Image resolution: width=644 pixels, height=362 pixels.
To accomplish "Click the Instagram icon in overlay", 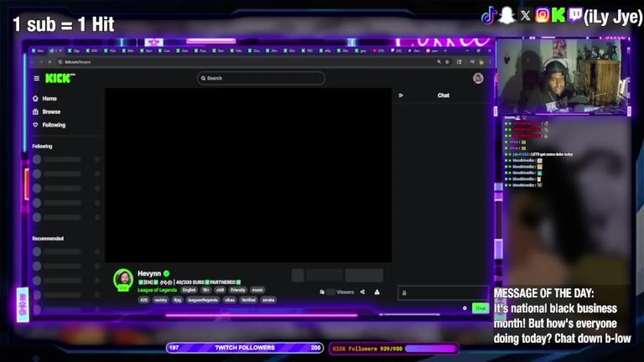I will (x=542, y=16).
